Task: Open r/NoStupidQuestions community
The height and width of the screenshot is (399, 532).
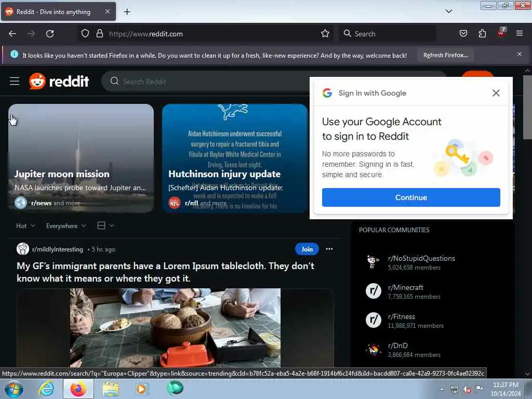Action: click(421, 259)
